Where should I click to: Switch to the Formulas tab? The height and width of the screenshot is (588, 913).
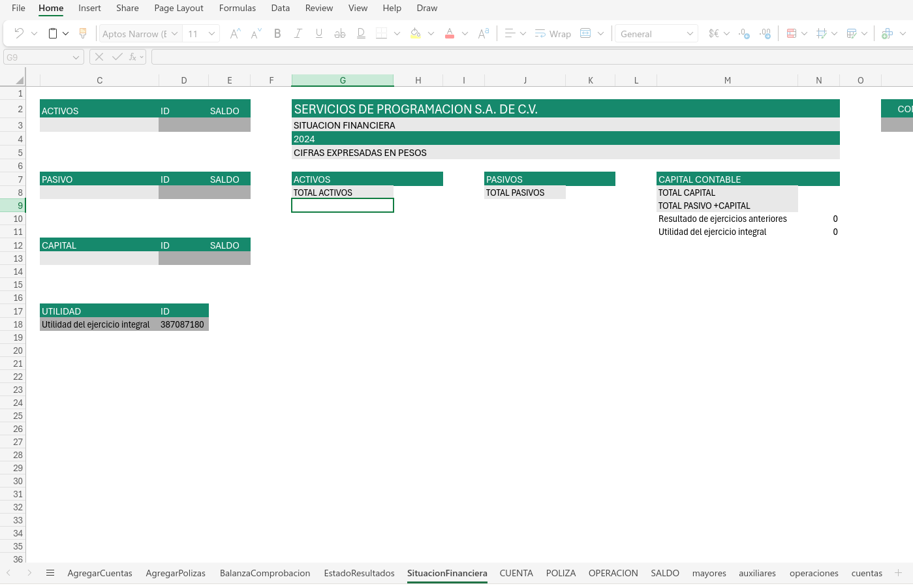tap(238, 8)
